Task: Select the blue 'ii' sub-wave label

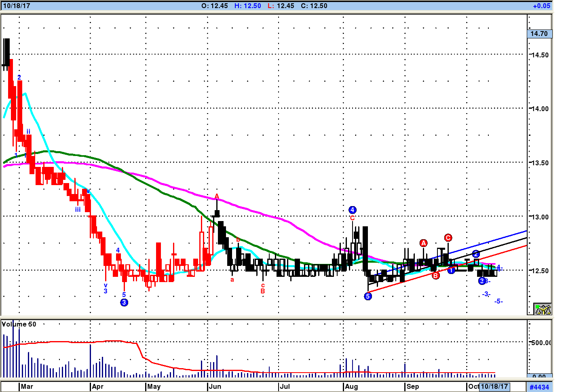Action: pos(28,131)
